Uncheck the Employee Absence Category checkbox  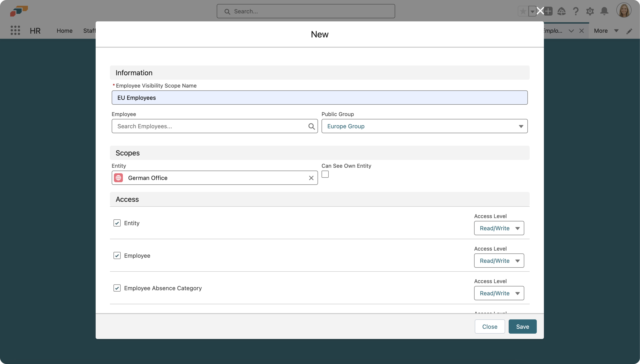(x=117, y=288)
